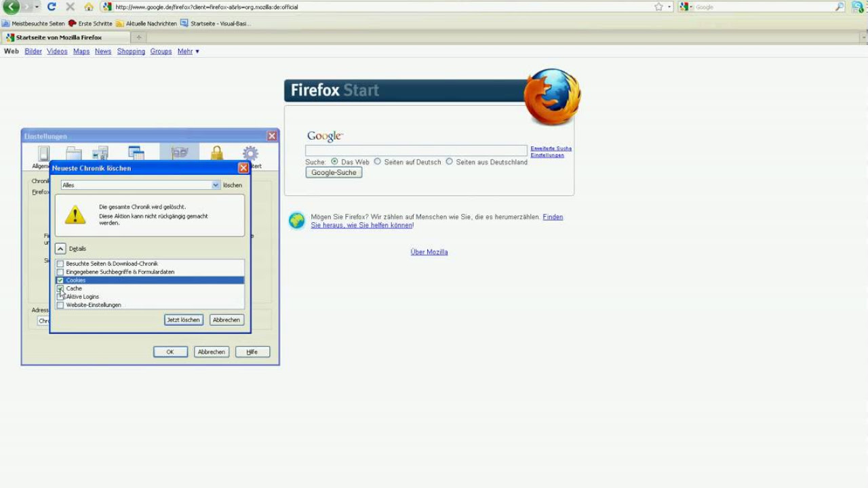868x488 pixels.
Task: Open the Alles time range dropdown
Action: click(x=140, y=185)
